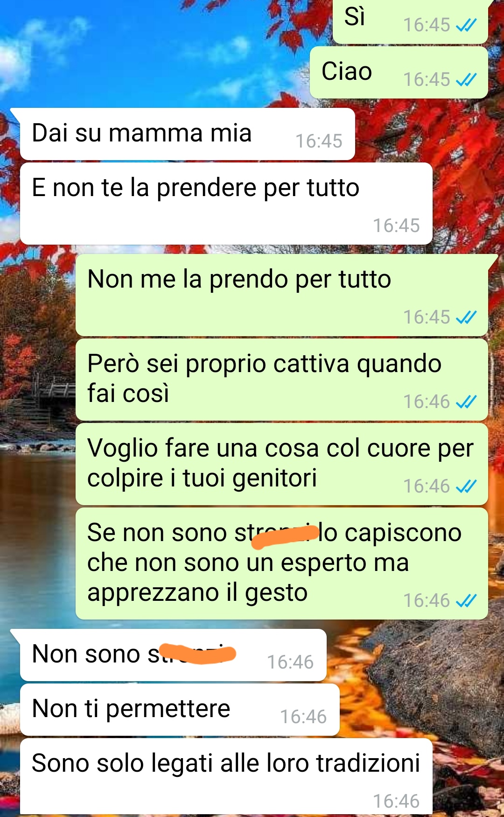Tap the read receipt ticks on 'Ciao' message
Viewport: 504px width, 817px height.
[x=466, y=79]
